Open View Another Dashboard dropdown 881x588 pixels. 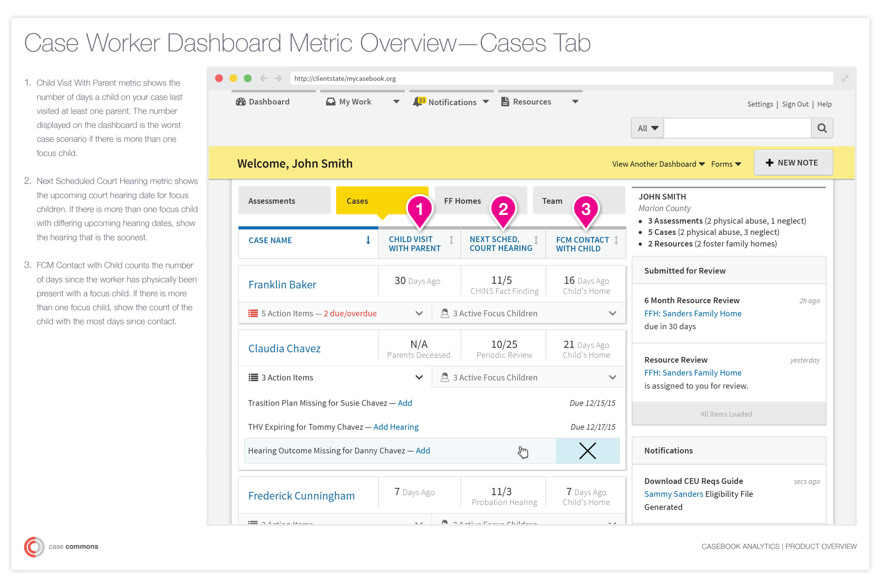point(658,164)
